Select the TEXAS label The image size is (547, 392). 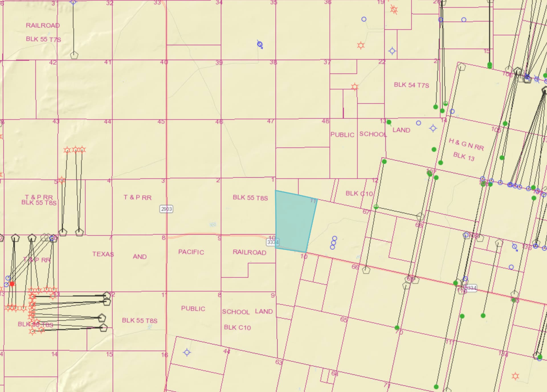[x=103, y=254]
